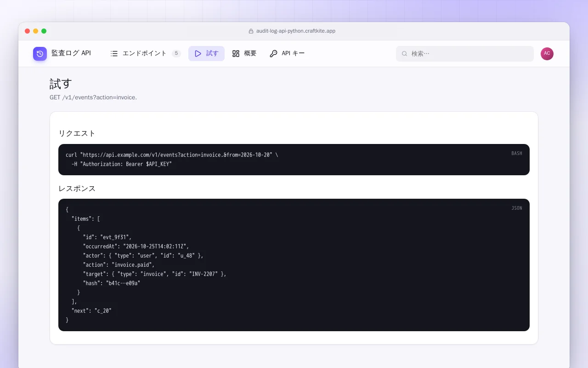588x368 pixels.
Task: Click the "action": "invoice.paid" line
Action: 119,265
